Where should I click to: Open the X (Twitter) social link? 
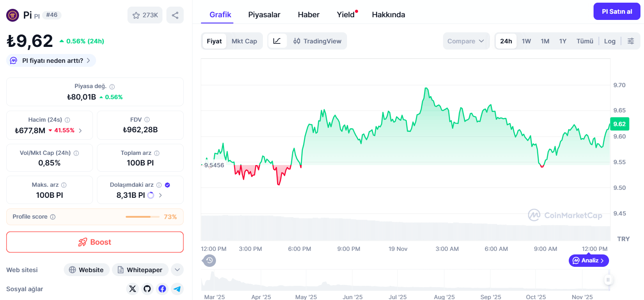click(132, 289)
